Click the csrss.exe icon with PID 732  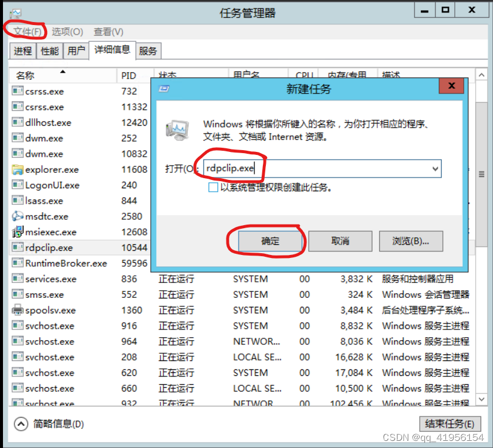click(x=18, y=91)
